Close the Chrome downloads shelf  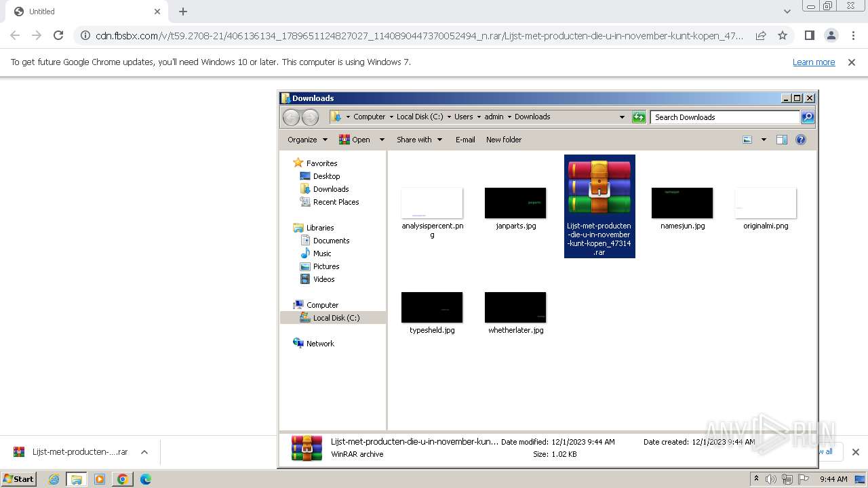(x=855, y=452)
